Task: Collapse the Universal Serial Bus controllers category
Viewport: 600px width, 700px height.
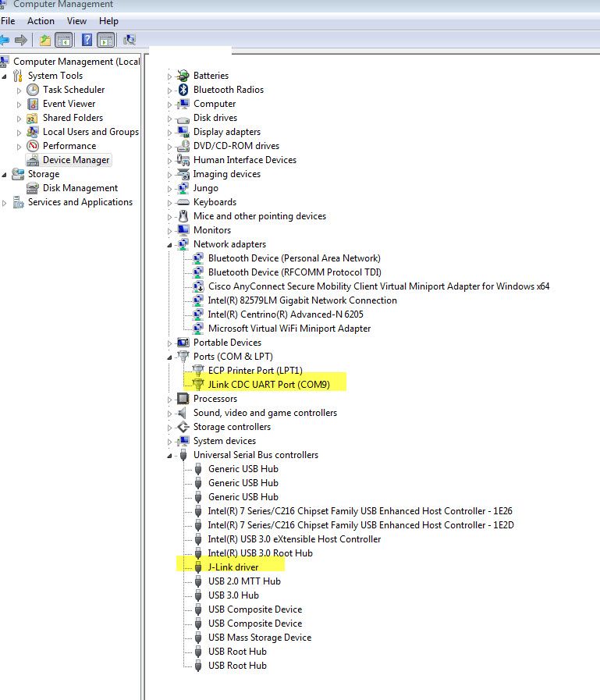Action: 169,456
